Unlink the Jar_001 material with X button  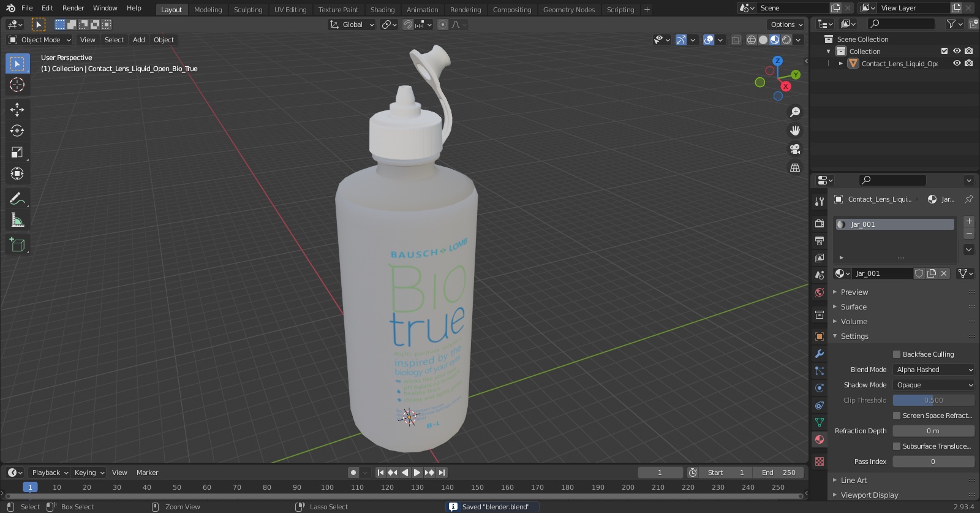tap(944, 273)
